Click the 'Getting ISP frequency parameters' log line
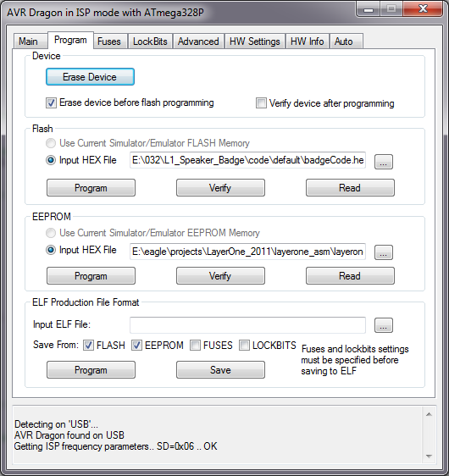Image resolution: width=449 pixels, height=476 pixels. 116,446
